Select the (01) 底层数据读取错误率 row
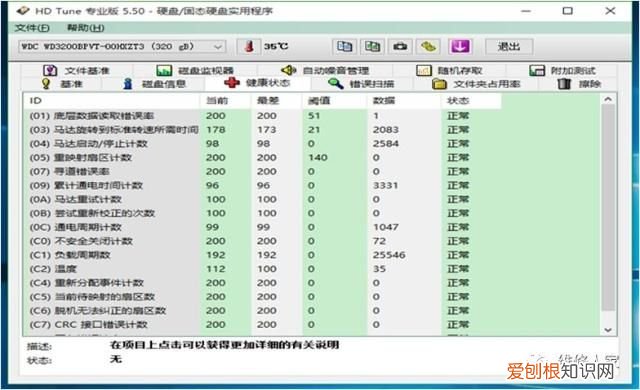The width and height of the screenshot is (640, 390). (x=312, y=116)
